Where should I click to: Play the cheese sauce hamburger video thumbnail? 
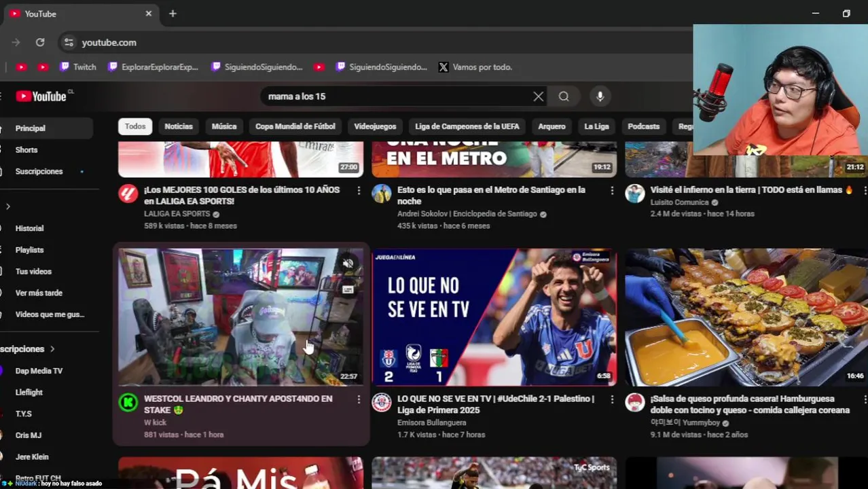coord(746,317)
